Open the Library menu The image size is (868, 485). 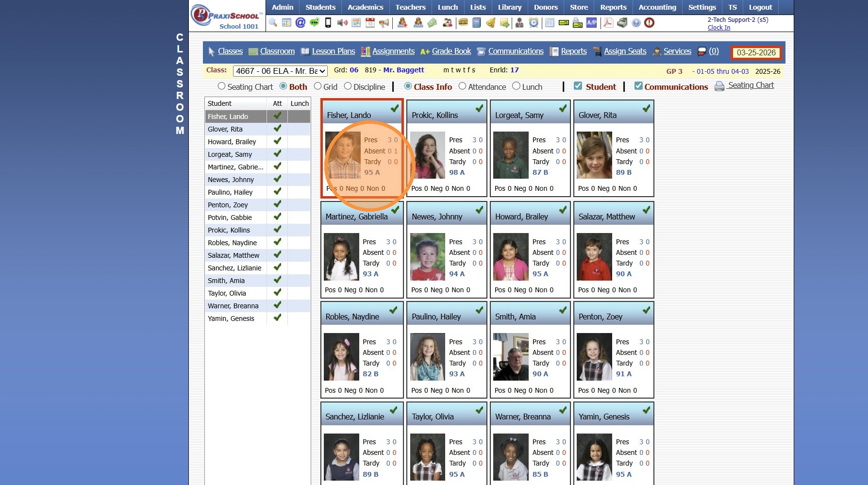click(510, 7)
